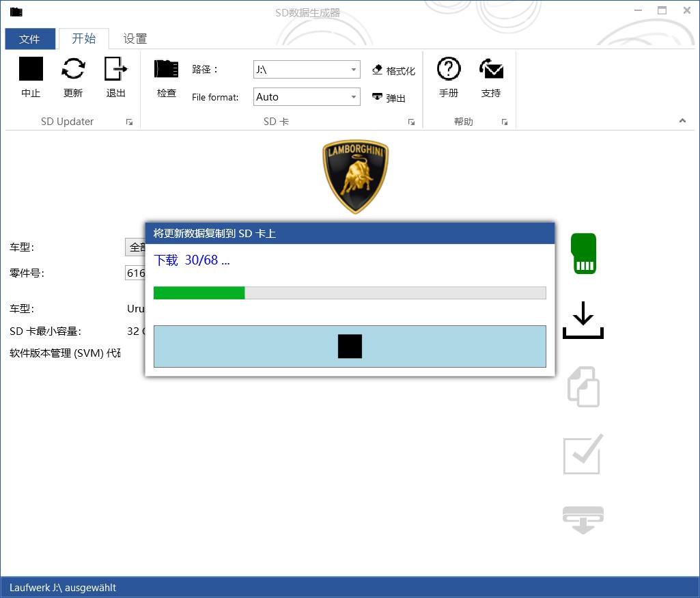The image size is (700, 598).
Task: Expand SD 卡 group dialog launcher
Action: pyautogui.click(x=411, y=122)
